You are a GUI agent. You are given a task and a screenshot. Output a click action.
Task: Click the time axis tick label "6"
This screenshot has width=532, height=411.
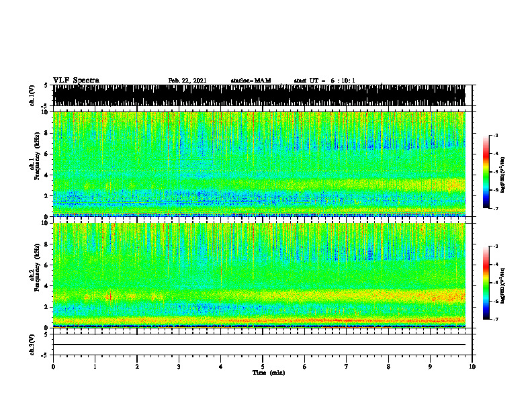pyautogui.click(x=305, y=367)
